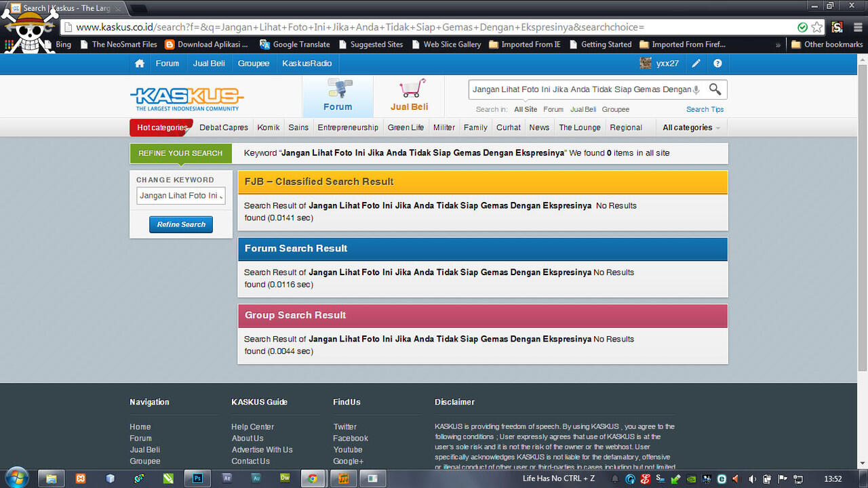Show more bookmarks chevron
The width and height of the screenshot is (868, 488).
778,45
